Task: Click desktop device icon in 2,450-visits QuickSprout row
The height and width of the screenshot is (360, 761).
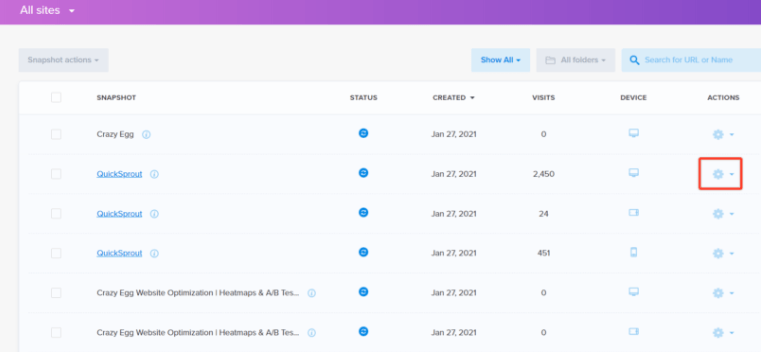Action: pyautogui.click(x=633, y=173)
